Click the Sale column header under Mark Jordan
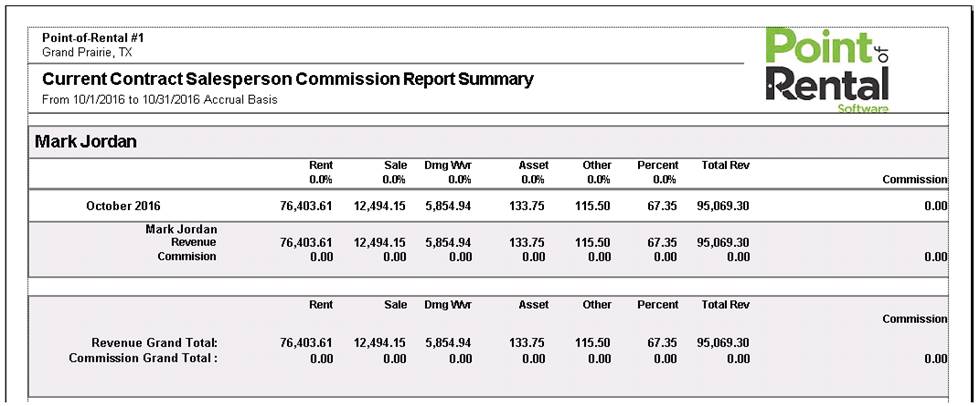Viewport: 980px width, 406px height. 395,166
